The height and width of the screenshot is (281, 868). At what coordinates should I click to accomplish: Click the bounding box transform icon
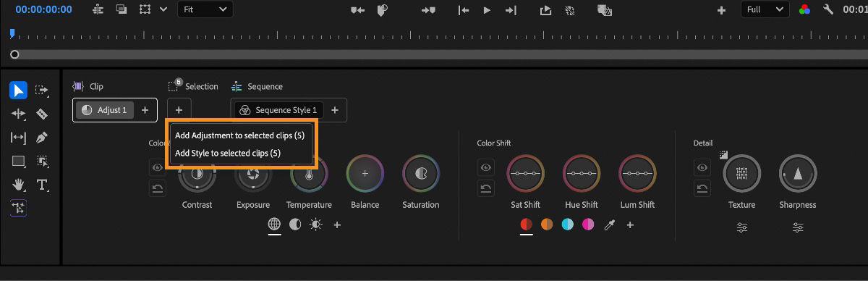145,9
